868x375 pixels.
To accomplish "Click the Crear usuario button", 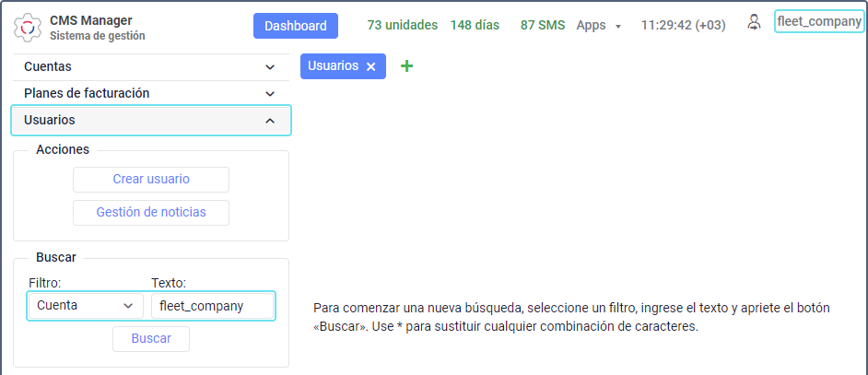I will point(151,179).
